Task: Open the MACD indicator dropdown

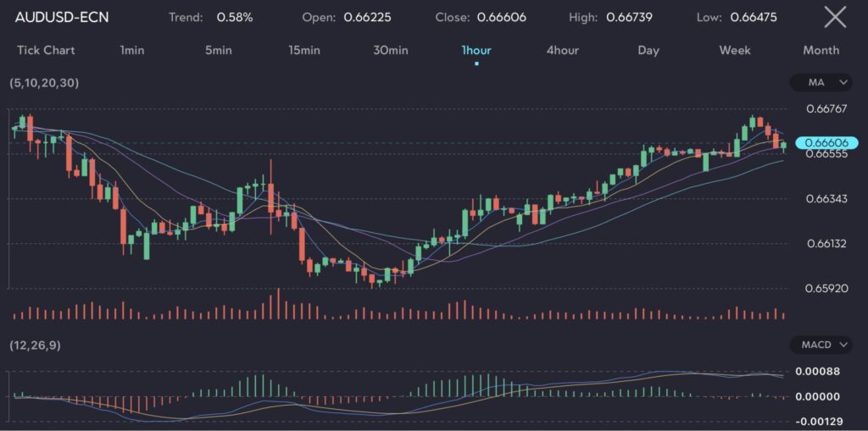Action: [821, 345]
